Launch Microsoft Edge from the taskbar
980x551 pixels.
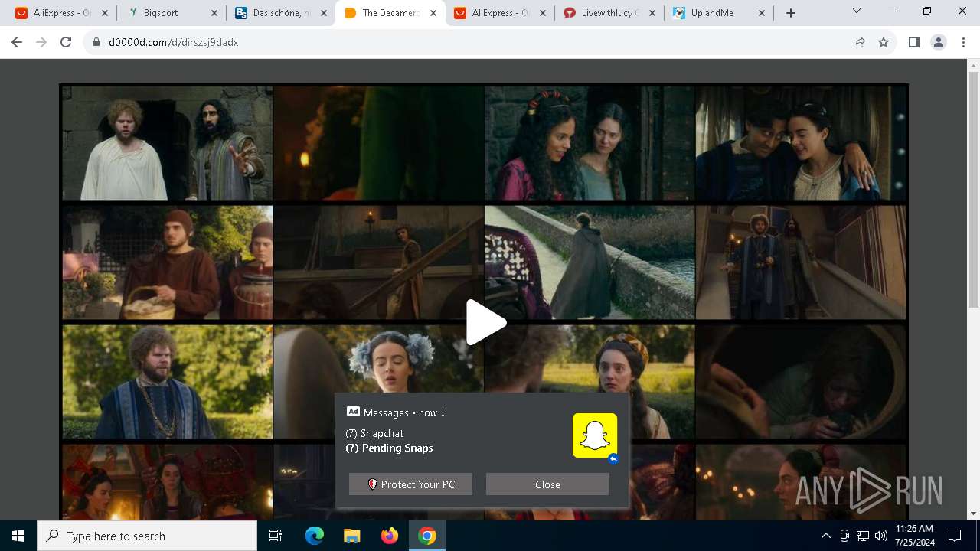coord(315,536)
